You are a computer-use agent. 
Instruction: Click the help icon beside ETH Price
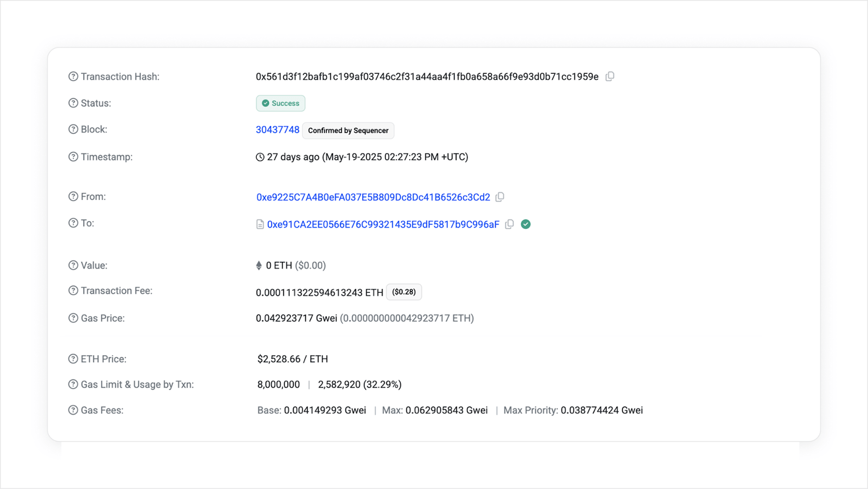[73, 358]
